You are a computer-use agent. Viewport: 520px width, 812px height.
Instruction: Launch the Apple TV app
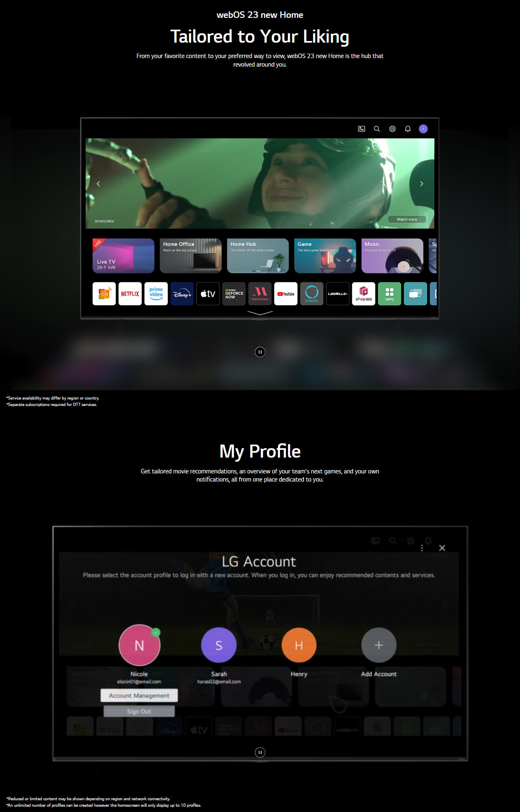pos(208,294)
